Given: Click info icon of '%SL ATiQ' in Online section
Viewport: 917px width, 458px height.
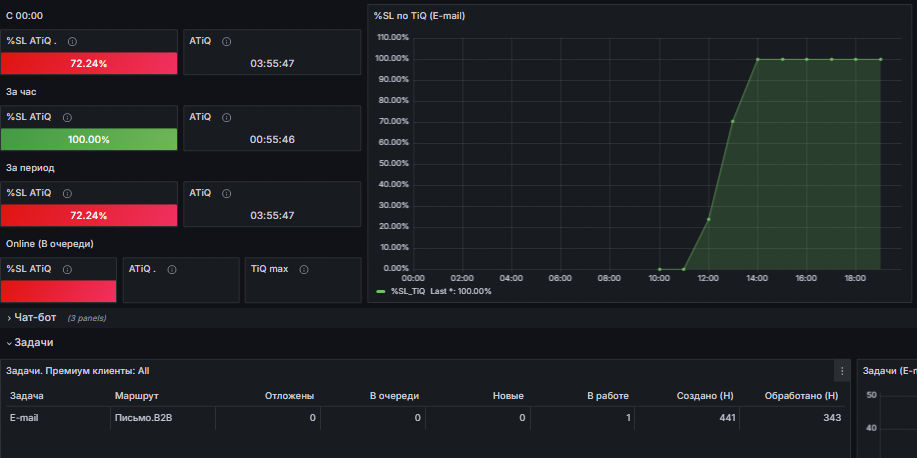Looking at the screenshot, I should pos(66,269).
